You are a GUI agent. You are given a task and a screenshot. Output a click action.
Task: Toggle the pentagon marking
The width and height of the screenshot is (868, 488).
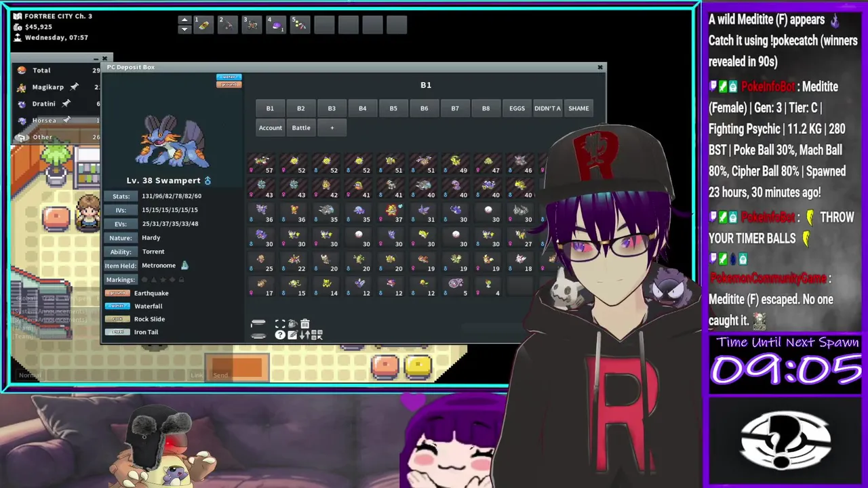pos(144,279)
